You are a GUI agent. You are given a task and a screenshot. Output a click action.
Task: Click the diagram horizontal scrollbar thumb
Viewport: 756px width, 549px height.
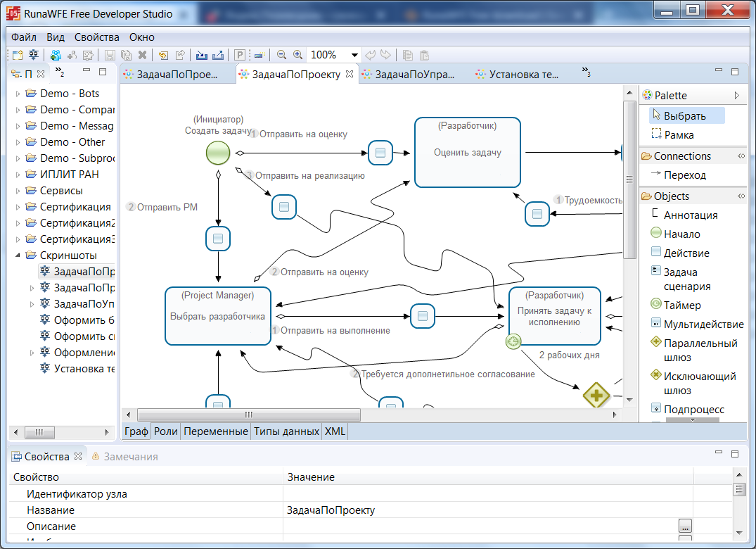[249, 415]
